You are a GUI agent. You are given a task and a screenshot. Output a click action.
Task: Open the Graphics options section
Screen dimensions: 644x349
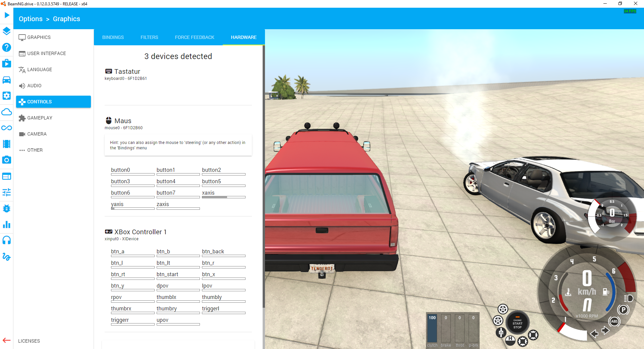coord(53,37)
